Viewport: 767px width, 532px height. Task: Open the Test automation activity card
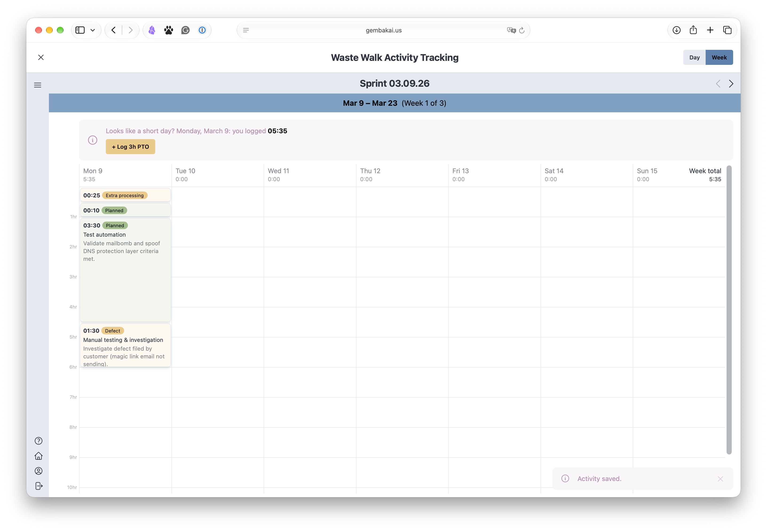pyautogui.click(x=125, y=270)
